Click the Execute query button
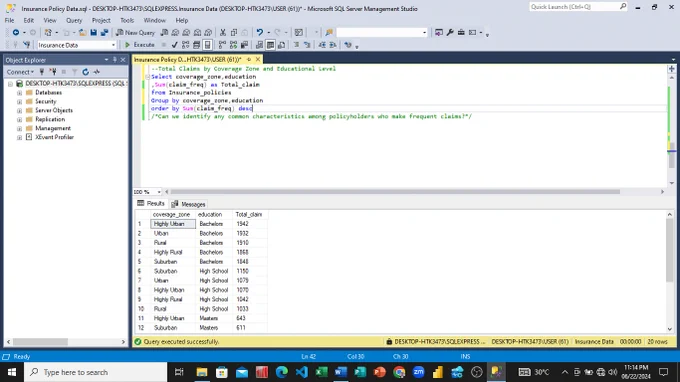This screenshot has height=382, width=680. click(139, 45)
